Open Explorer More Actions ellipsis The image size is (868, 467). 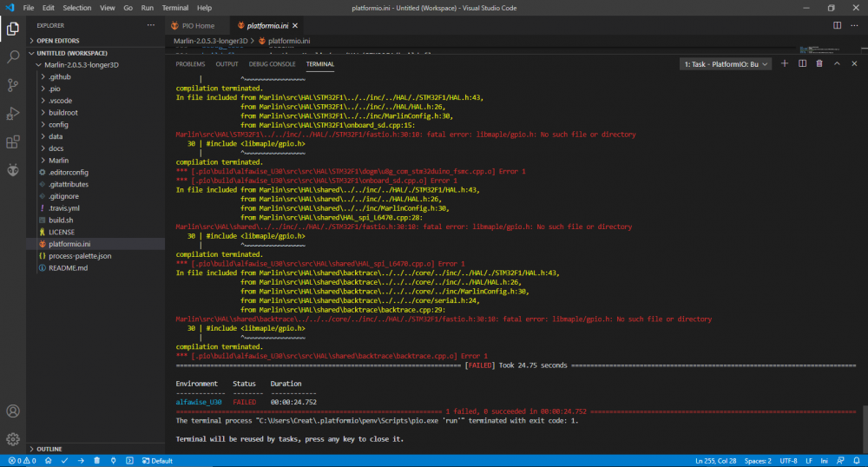[150, 25]
